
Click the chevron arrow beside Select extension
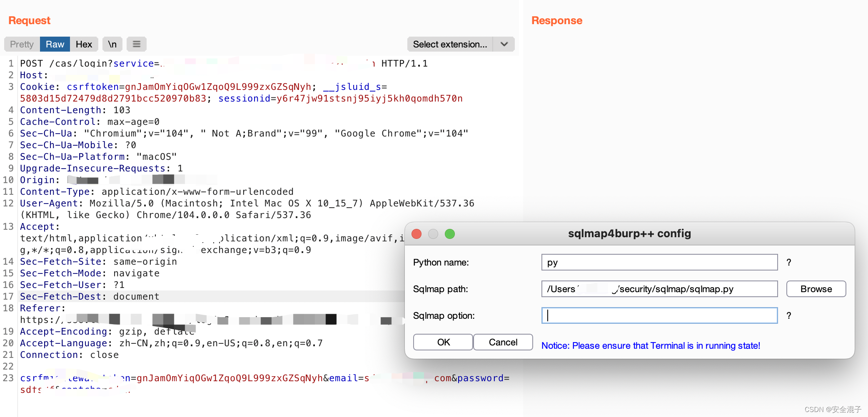(504, 44)
